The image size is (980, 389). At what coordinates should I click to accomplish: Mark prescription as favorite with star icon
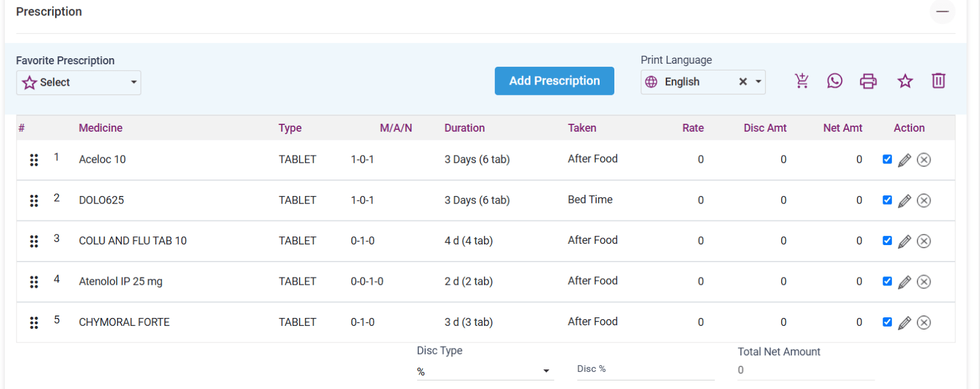905,81
